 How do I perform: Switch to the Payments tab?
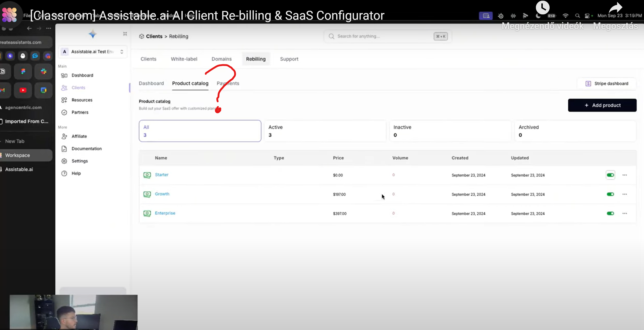coord(228,83)
